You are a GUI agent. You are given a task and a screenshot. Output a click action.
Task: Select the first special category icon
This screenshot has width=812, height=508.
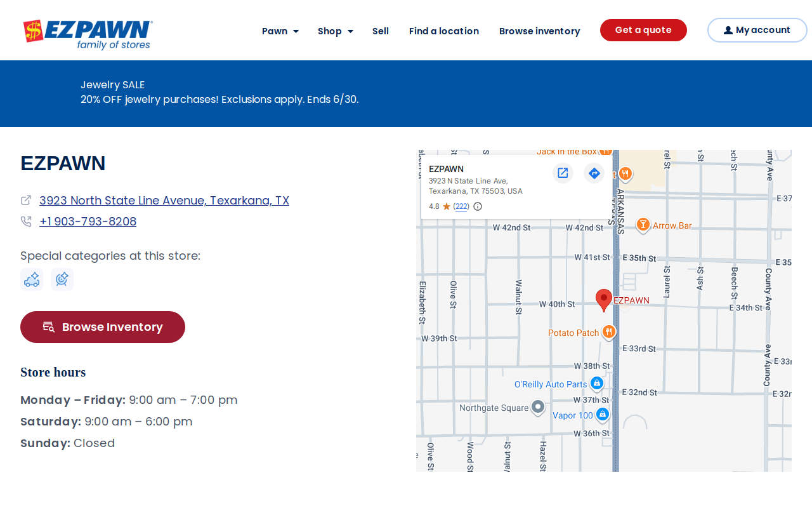pyautogui.click(x=32, y=279)
